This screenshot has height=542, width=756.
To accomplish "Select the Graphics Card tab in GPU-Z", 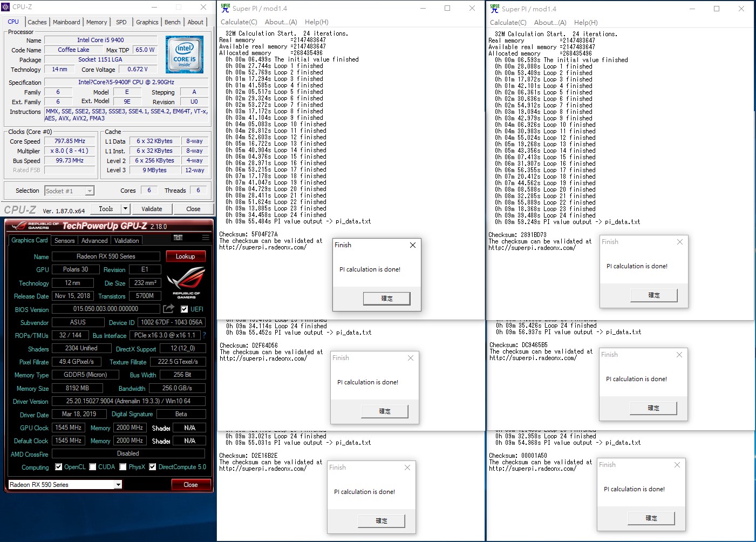I will point(30,240).
